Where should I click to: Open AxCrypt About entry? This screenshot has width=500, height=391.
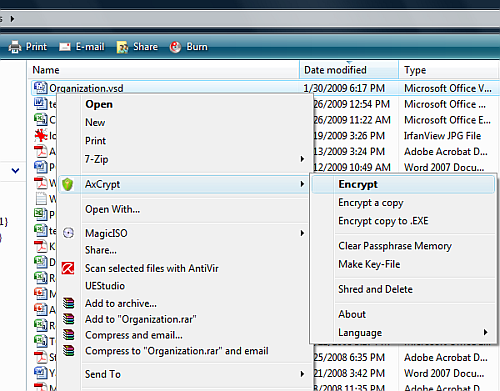pos(352,314)
